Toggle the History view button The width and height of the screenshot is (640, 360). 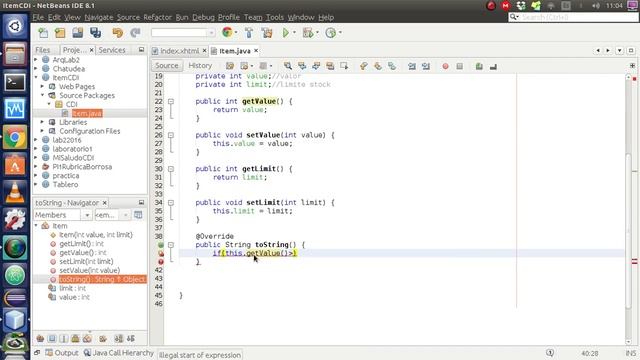pos(200,66)
